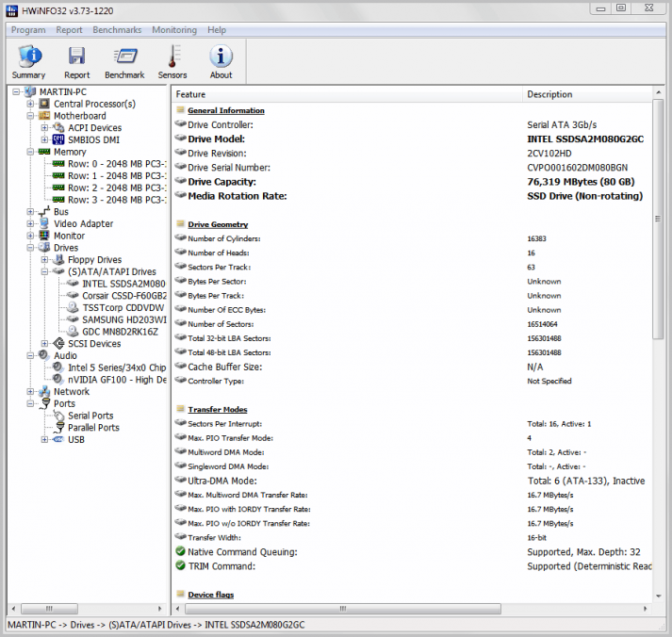This screenshot has width=672, height=637.
Task: Open the Monitoring menu
Action: (174, 30)
